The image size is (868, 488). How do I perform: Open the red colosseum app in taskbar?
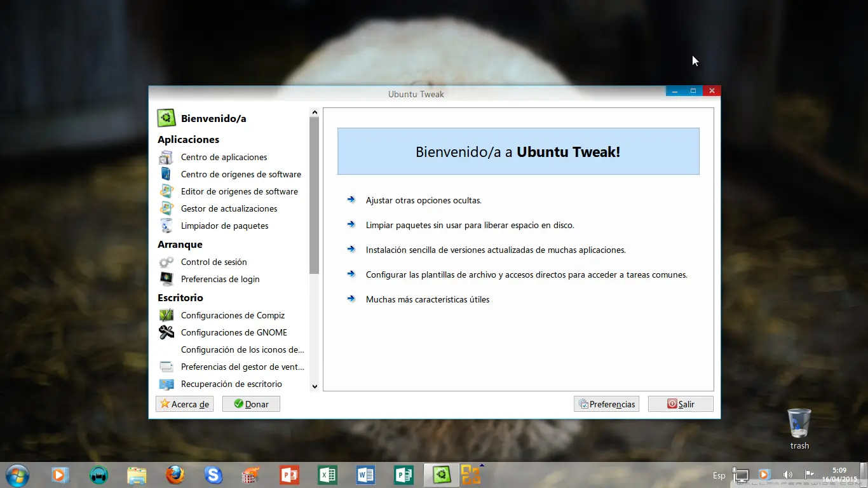pyautogui.click(x=251, y=475)
